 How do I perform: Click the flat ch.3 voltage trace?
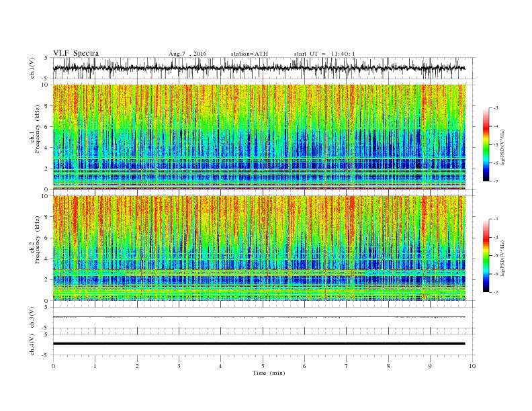[259, 317]
